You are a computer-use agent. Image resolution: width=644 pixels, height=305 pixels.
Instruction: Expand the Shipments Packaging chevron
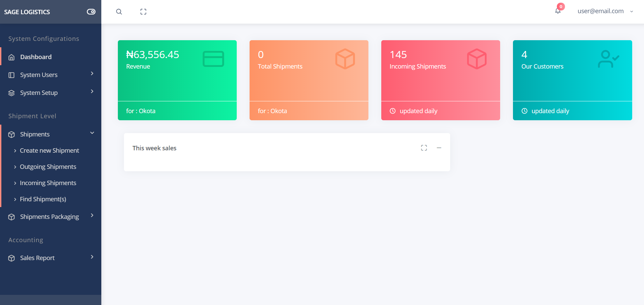tap(92, 215)
